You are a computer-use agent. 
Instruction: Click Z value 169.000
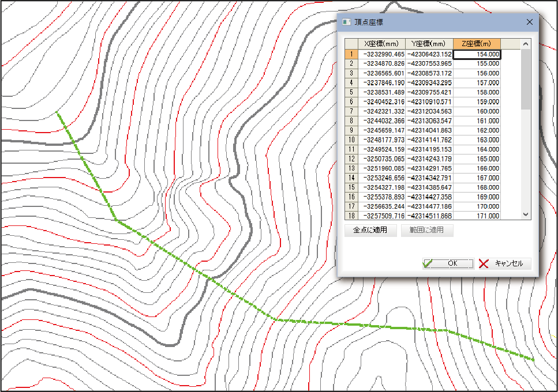coord(477,197)
